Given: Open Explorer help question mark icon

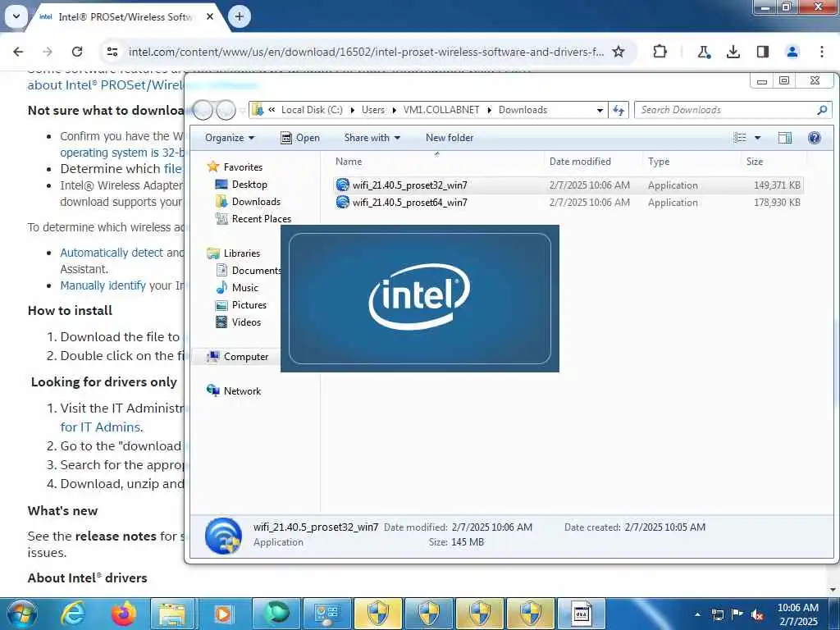Looking at the screenshot, I should [x=815, y=138].
